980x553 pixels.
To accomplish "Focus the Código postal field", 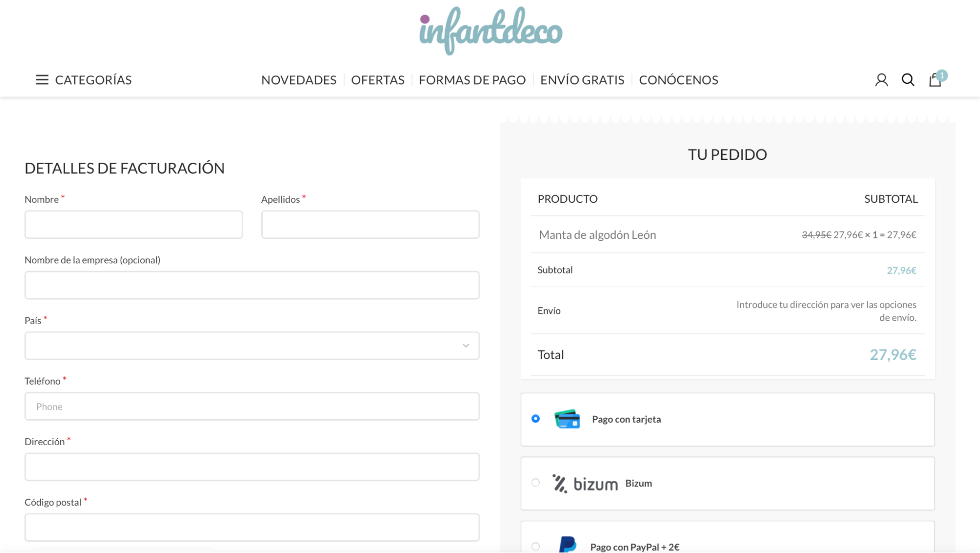I will tap(252, 528).
